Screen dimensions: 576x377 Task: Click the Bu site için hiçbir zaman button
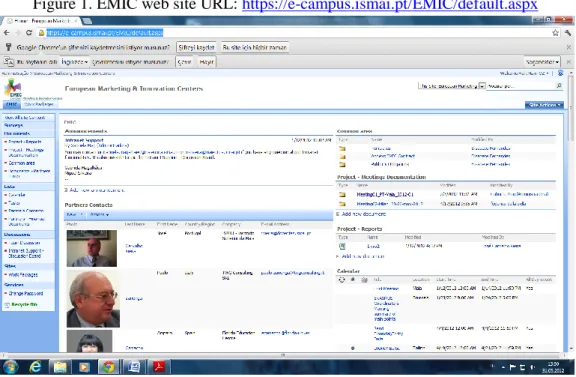point(254,47)
